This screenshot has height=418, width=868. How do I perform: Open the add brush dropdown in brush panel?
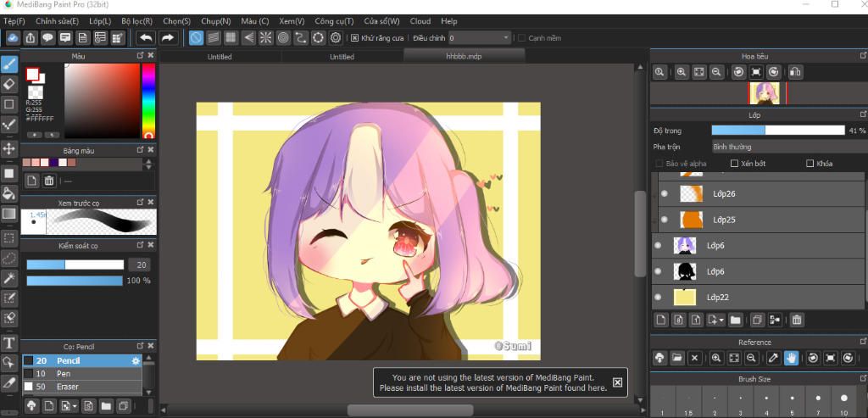coord(75,406)
